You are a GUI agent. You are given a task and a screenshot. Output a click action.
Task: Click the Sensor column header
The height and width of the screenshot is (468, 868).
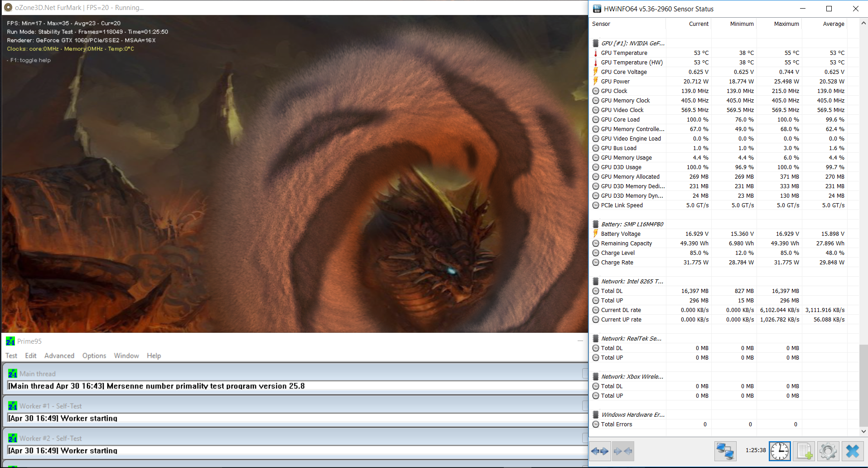click(627, 24)
